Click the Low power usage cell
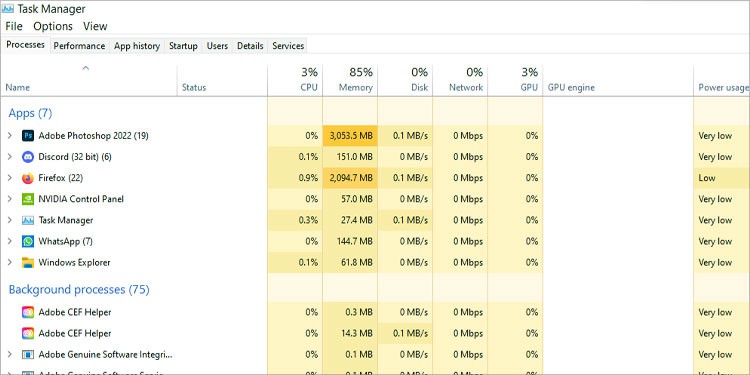 pos(722,178)
